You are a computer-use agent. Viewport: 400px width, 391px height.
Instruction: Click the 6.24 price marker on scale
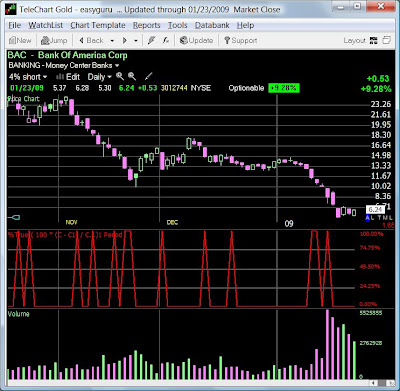375,209
